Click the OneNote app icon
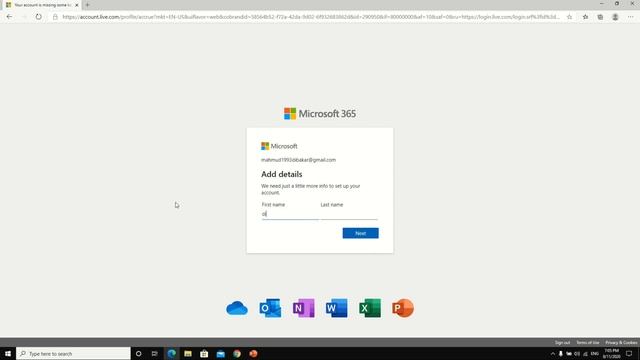Viewport: 640px width, 360px height. (304, 308)
